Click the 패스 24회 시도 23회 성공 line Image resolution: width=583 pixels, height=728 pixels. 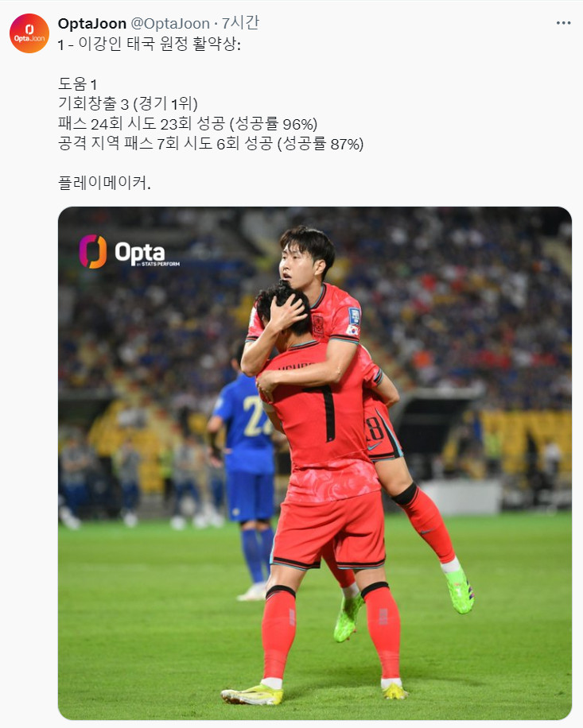click(188, 123)
